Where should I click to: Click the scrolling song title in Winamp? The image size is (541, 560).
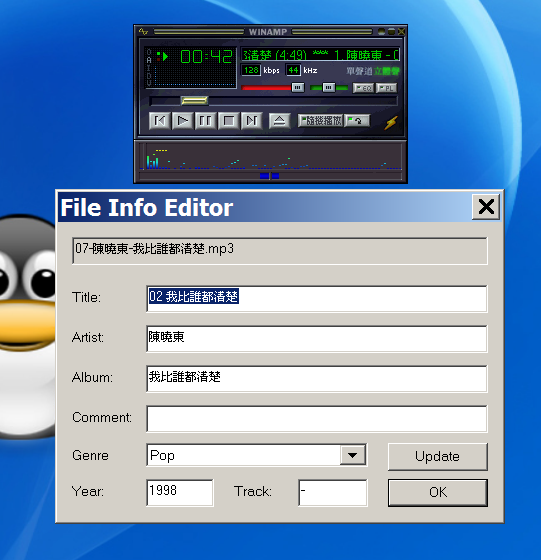[320, 55]
